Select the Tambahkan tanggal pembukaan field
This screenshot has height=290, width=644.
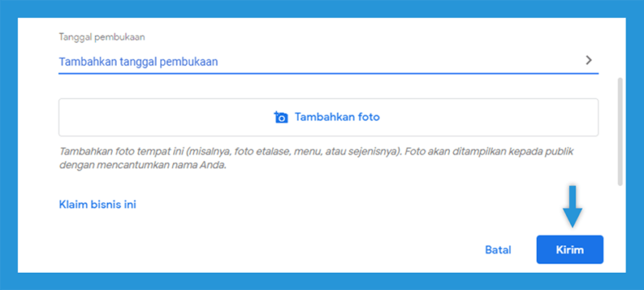coord(328,61)
